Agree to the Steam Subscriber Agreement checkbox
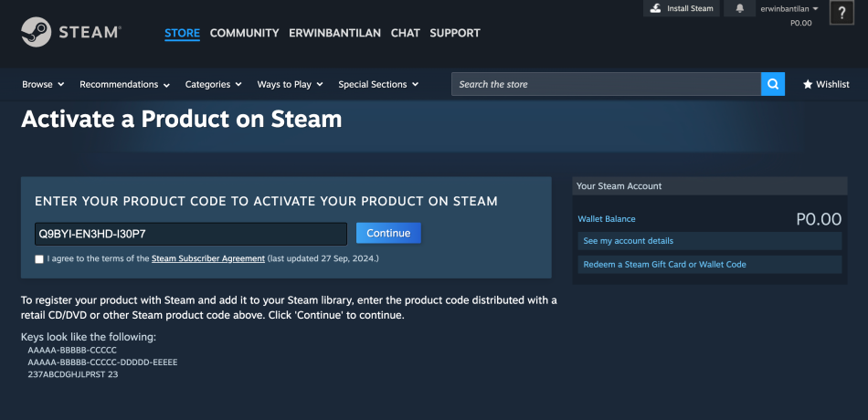Screen dimensions: 868x420 tap(39, 259)
